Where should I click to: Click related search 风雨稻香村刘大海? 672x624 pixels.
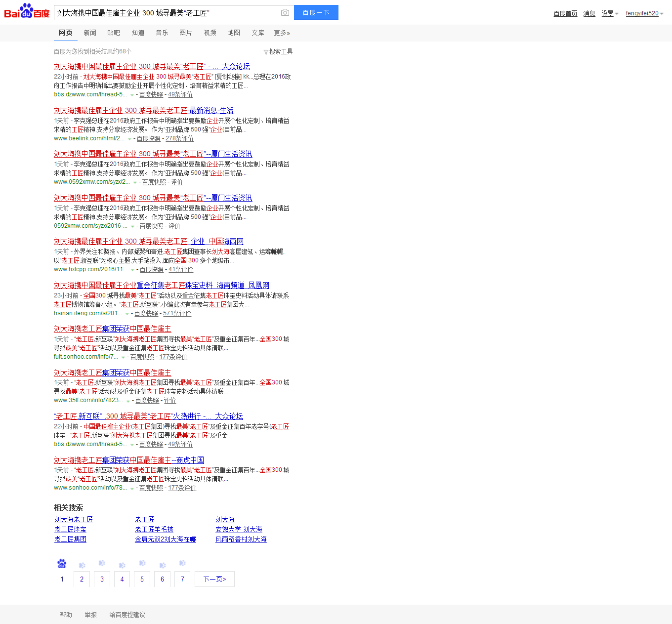pyautogui.click(x=241, y=539)
